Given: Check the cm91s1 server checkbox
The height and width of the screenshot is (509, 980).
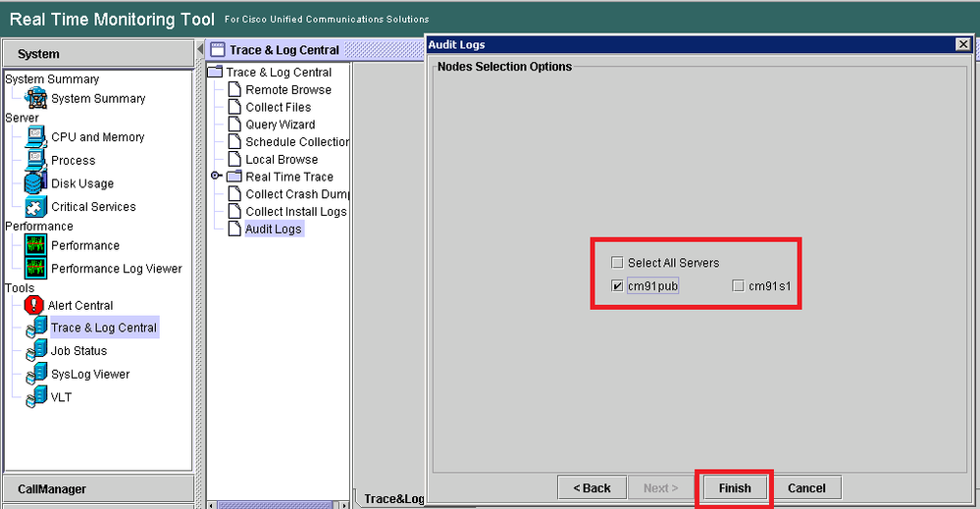Looking at the screenshot, I should pyautogui.click(x=738, y=286).
